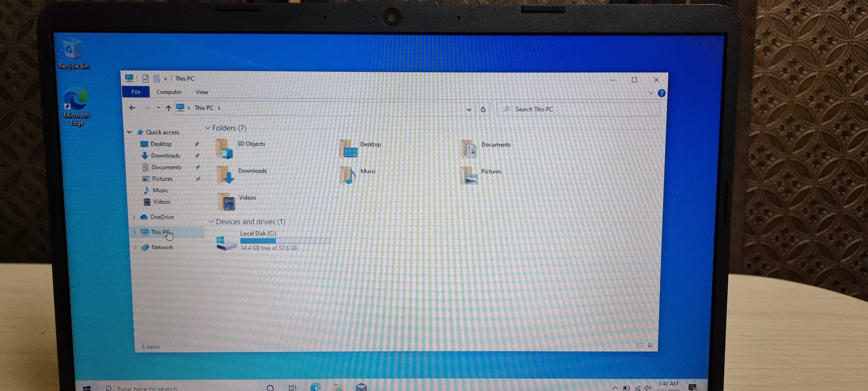The width and height of the screenshot is (868, 391).
Task: Click the Refresh button beside address bar
Action: point(483,109)
